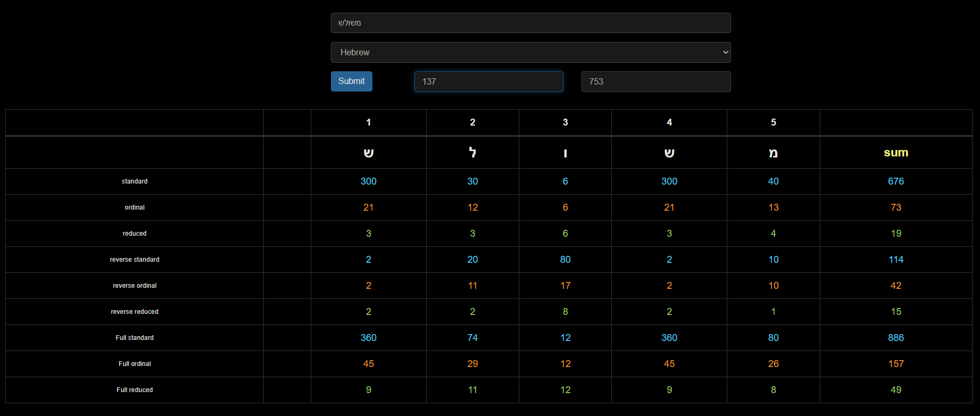Image resolution: width=980 pixels, height=416 pixels.
Task: Click the Submit button
Action: 351,81
